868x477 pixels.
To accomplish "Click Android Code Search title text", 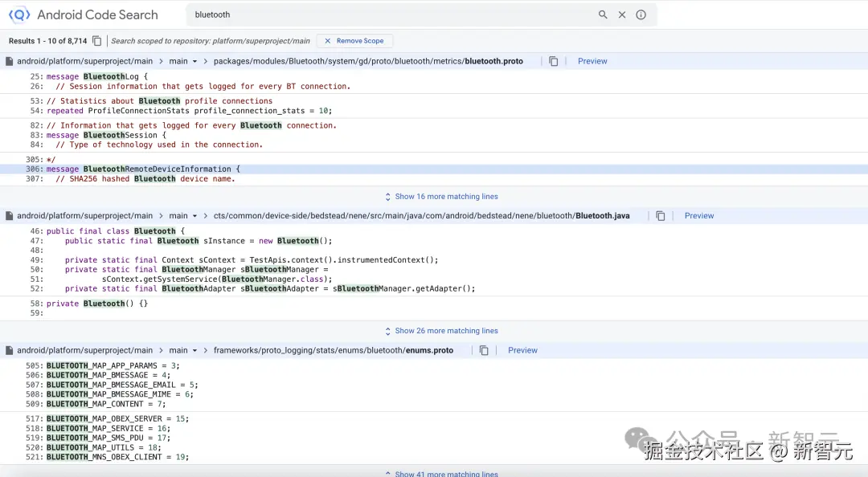I will click(97, 15).
